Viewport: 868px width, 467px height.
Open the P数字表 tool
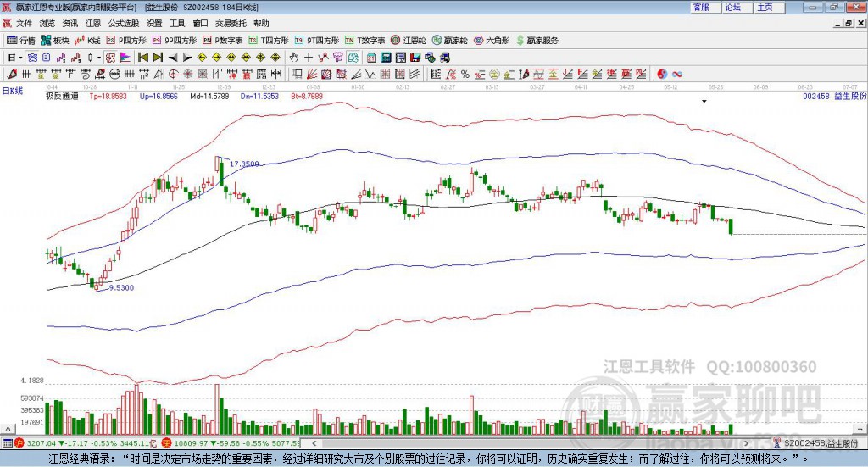point(223,41)
